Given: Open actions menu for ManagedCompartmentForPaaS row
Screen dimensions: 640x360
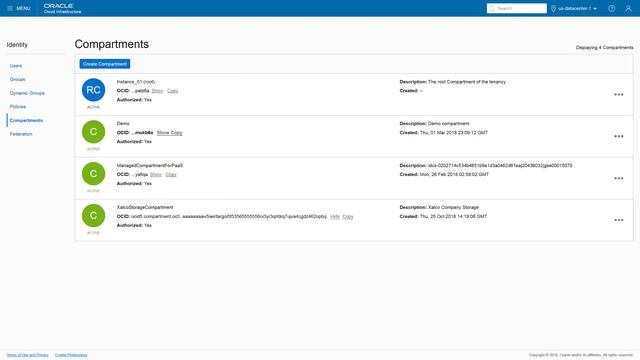Looking at the screenshot, I should (x=619, y=178).
